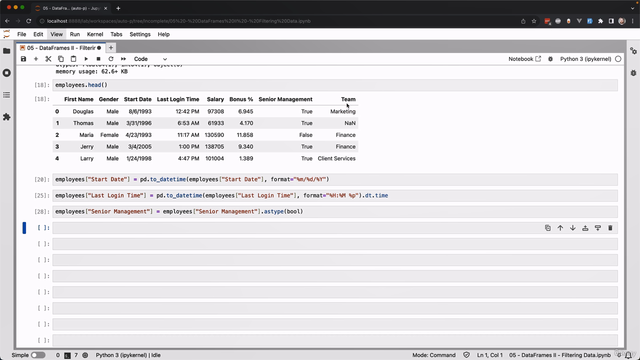Click the kernel status circle indicator

coord(618,59)
